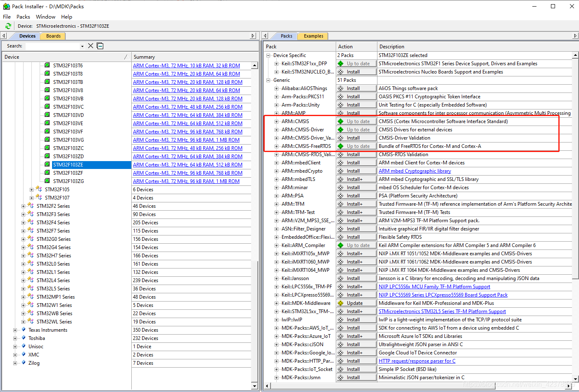Expand the ARM::CMSIS pack entry
Viewport: 579px width, 392px height.
276,121
